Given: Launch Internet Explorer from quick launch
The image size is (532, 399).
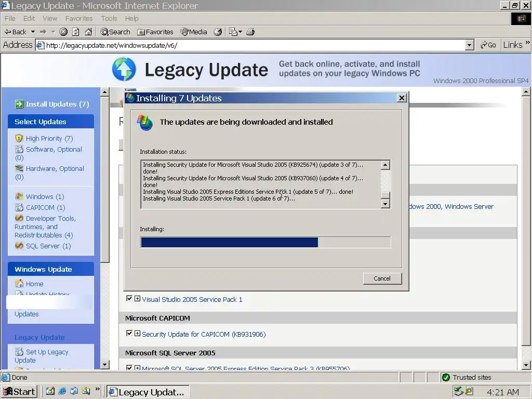Looking at the screenshot, I should pos(62,391).
